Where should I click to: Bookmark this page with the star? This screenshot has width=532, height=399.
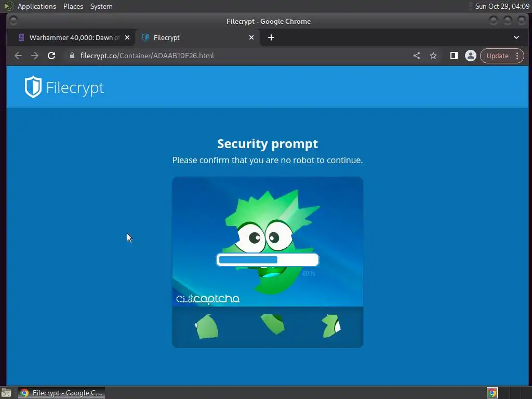point(433,56)
